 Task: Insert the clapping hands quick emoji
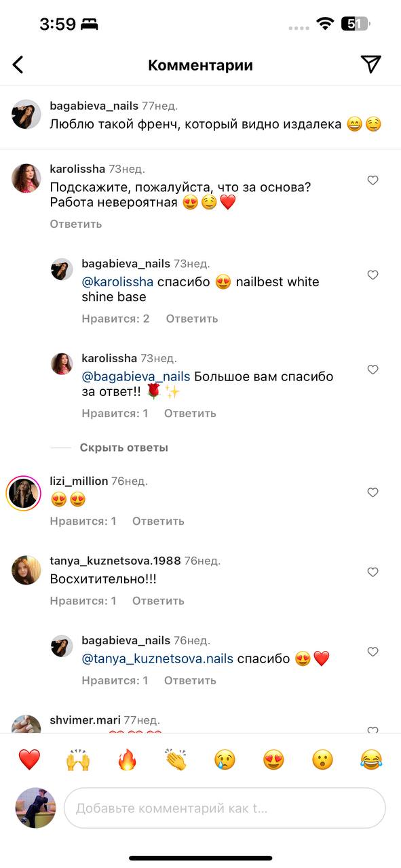pos(176,759)
